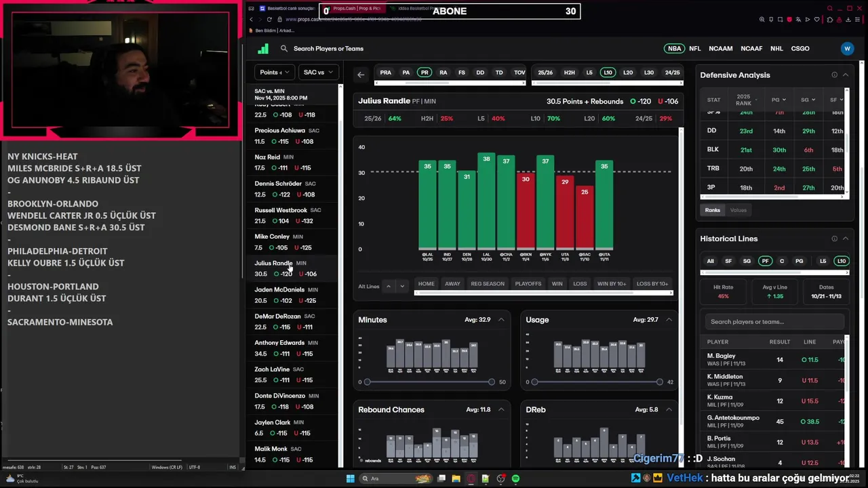Switch to NHL league tab

click(x=776, y=49)
